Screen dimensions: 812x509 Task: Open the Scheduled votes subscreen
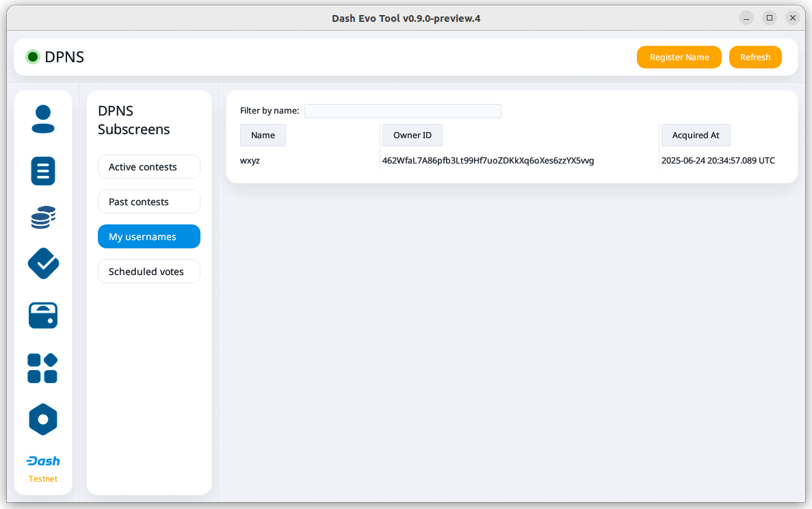click(149, 272)
